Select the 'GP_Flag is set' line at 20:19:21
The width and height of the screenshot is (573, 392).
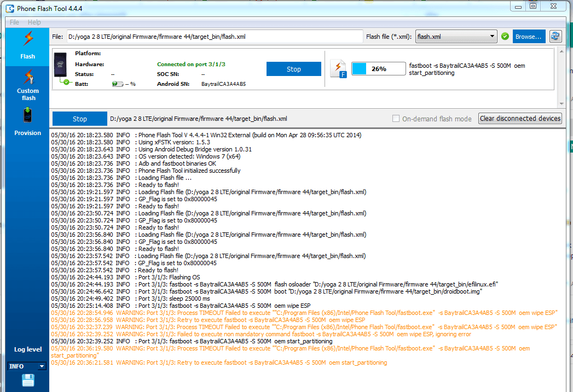pyautogui.click(x=134, y=200)
